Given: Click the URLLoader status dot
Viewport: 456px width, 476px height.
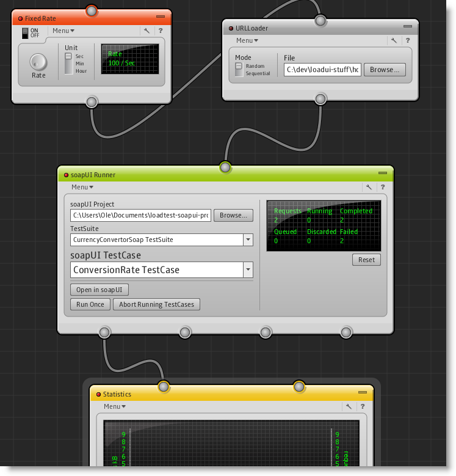Looking at the screenshot, I should (x=231, y=28).
